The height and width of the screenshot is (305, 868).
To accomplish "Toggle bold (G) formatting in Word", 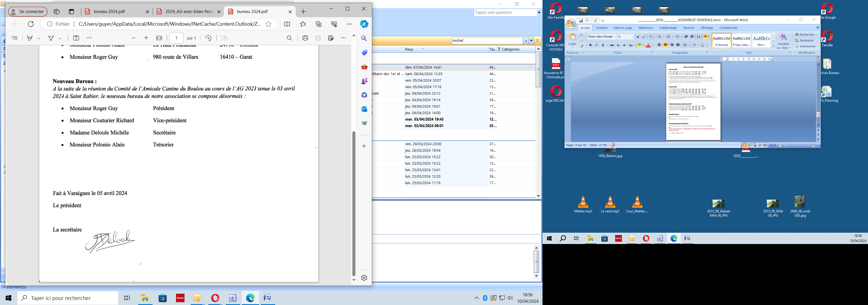I will pos(590,45).
